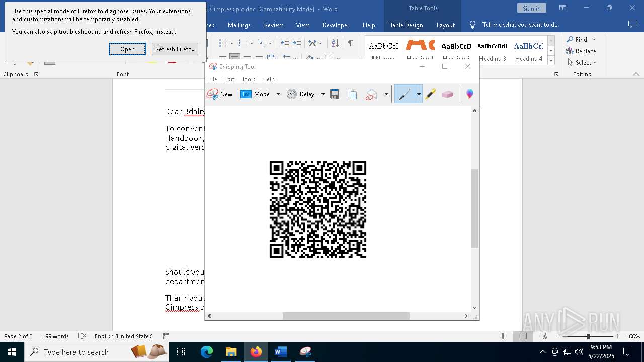644x362 pixels.
Task: Open the Clipboard dialog launcher
Action: pyautogui.click(x=36, y=74)
